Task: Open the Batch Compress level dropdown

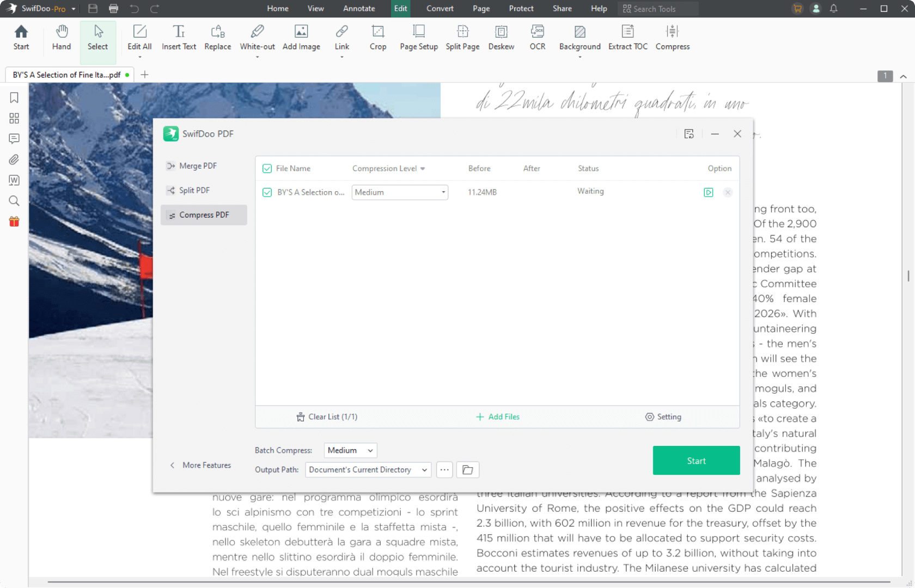Action: pyautogui.click(x=350, y=450)
